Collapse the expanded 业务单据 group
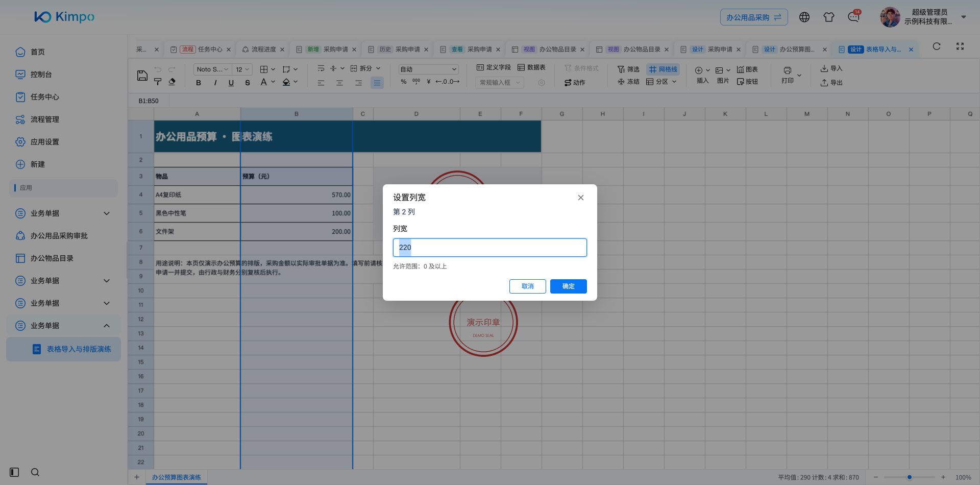Screen dimensions: 980x485 107,326
